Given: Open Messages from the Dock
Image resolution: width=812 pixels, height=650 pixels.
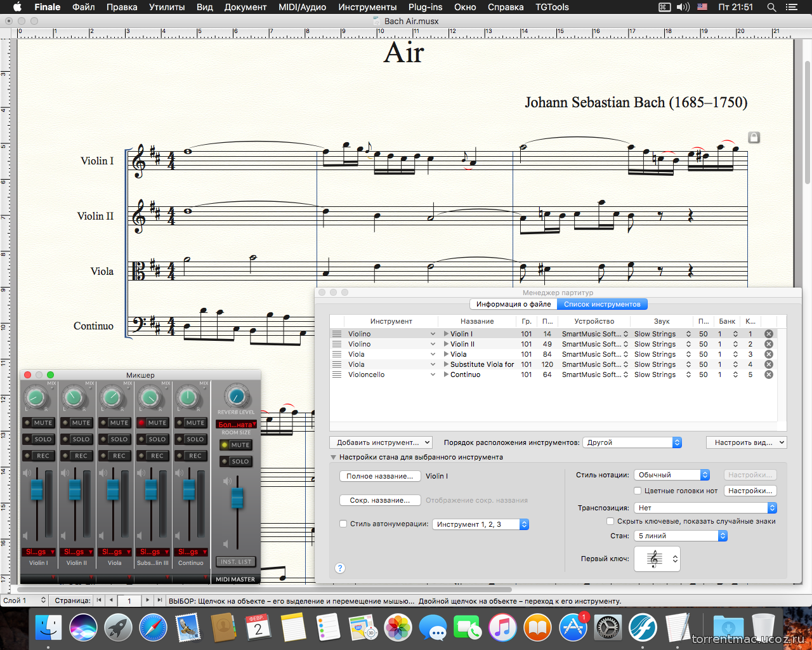Looking at the screenshot, I should click(x=433, y=628).
